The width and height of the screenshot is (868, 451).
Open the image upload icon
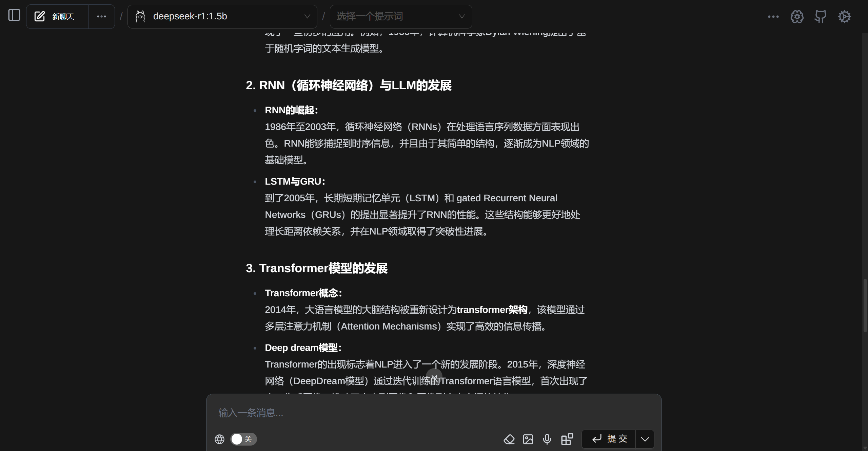click(x=528, y=439)
